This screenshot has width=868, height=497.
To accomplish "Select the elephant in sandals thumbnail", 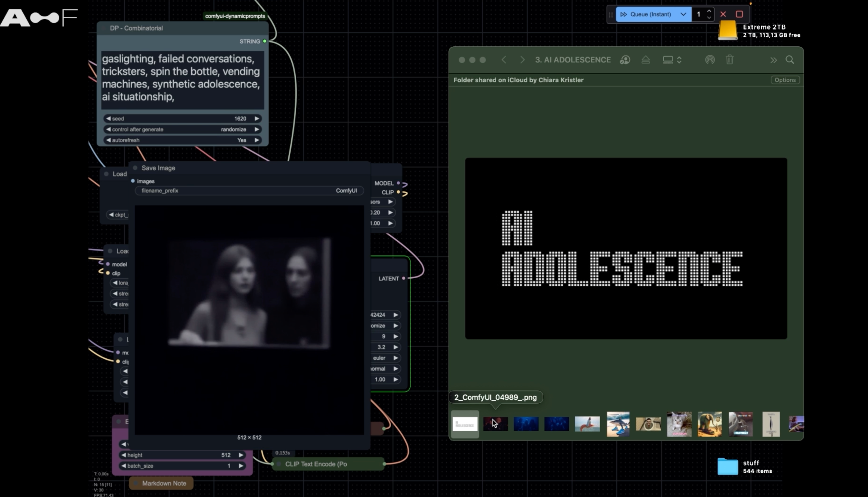I will 710,424.
